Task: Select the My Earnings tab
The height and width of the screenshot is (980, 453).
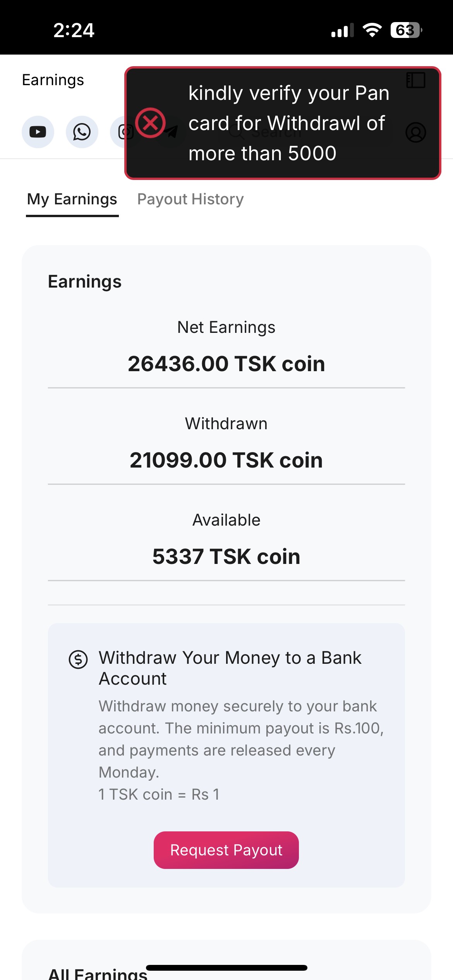Action: [72, 199]
